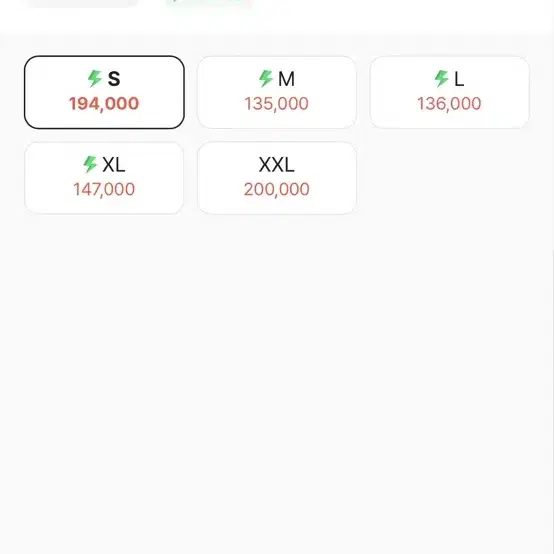Screen dimensions: 554x554
Task: Tap the L size letter
Action: pyautogui.click(x=459, y=79)
